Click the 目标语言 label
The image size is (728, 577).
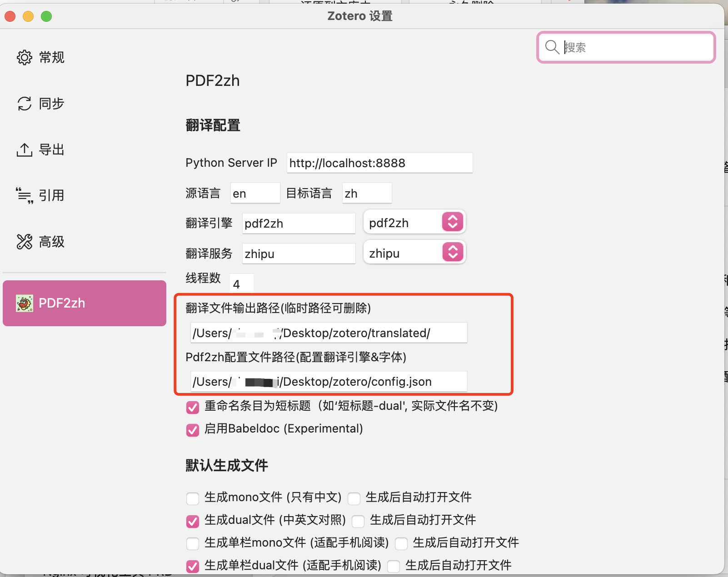pyautogui.click(x=309, y=193)
